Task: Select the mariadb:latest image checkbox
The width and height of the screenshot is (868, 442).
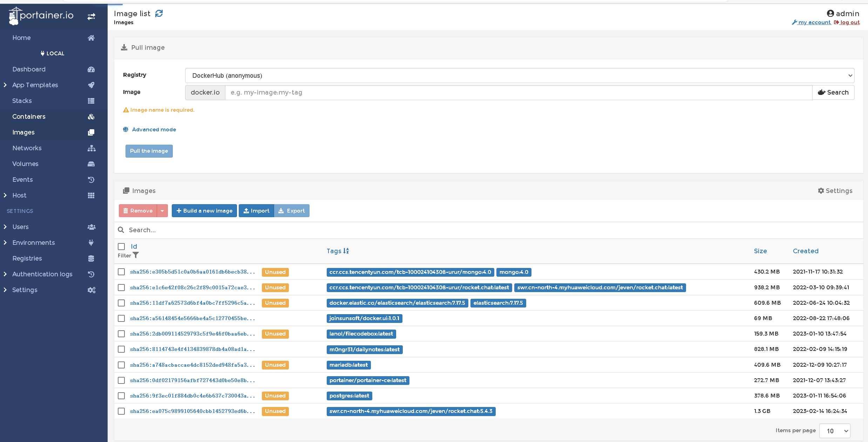Action: [121, 365]
